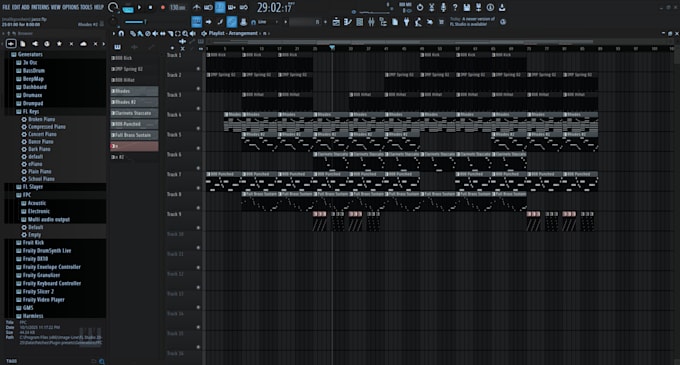The image size is (680, 365).
Task: Select the Zoom magnifier tool in playlist toolbar
Action: click(185, 33)
